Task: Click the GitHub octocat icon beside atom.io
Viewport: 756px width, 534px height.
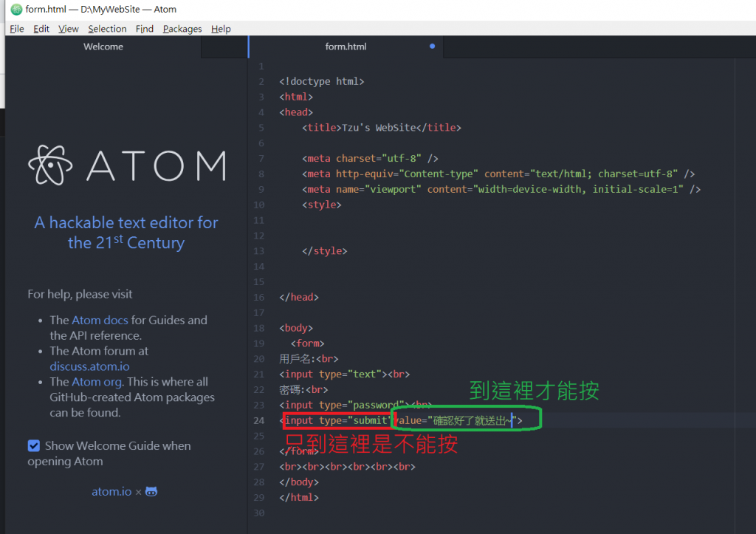Action: [x=151, y=492]
